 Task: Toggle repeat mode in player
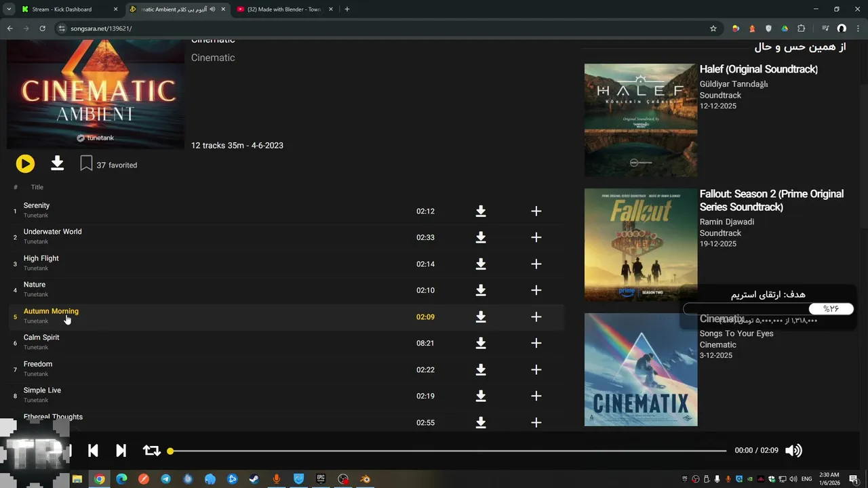(x=152, y=451)
